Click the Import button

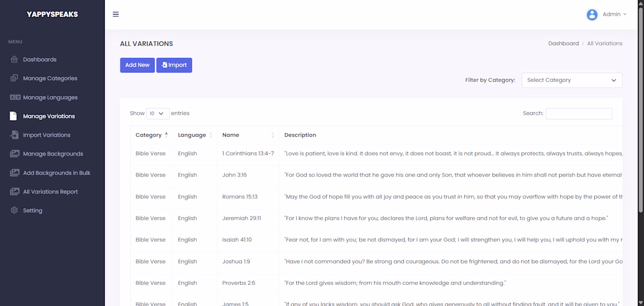(x=174, y=65)
